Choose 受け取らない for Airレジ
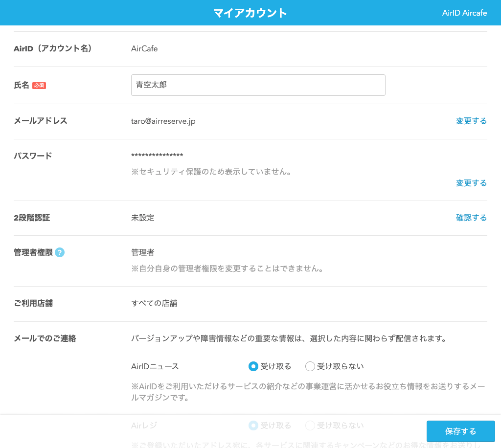Screen dimensions: 501x448 [x=310, y=426]
